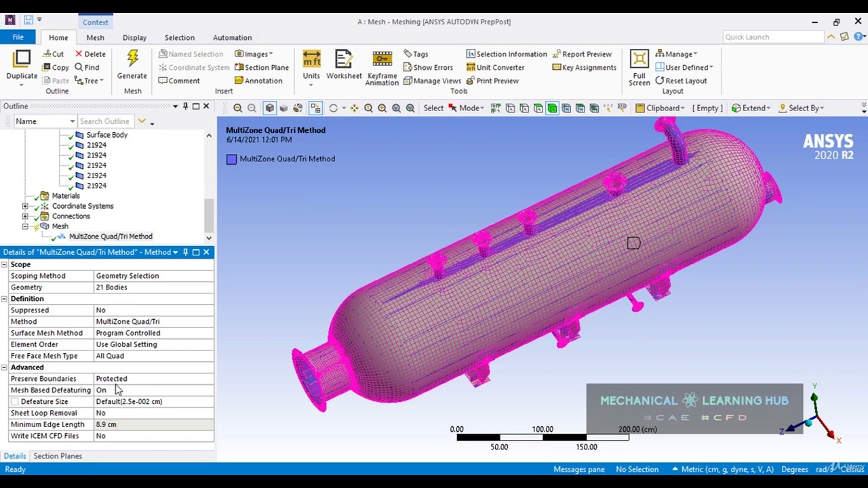Switch to the Automation ribbon tab
Viewport: 868px width, 488px height.
point(232,37)
